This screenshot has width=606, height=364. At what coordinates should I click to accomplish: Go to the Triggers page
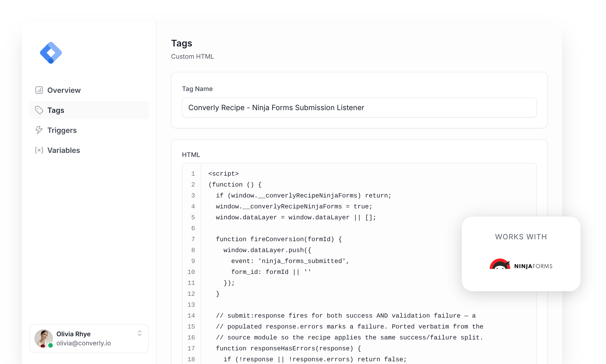[89, 130]
